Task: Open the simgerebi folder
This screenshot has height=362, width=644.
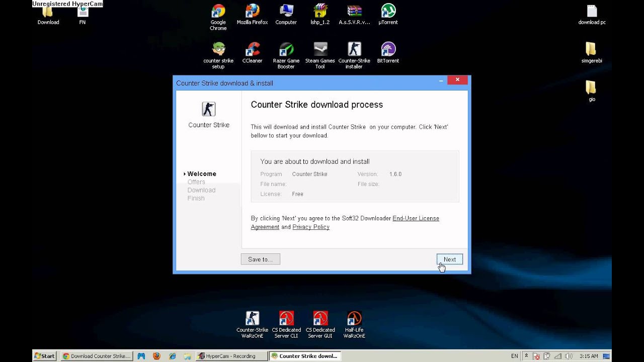Action: pyautogui.click(x=592, y=52)
